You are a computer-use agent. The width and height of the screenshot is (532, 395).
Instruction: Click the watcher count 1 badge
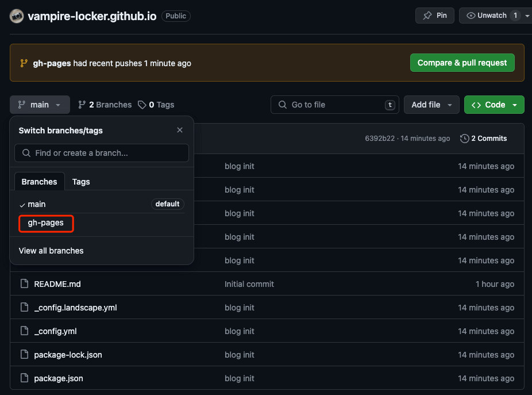(x=515, y=16)
